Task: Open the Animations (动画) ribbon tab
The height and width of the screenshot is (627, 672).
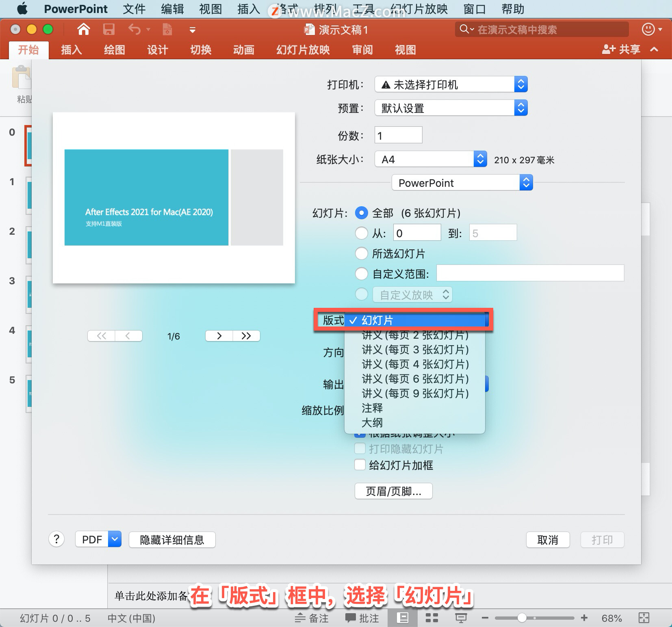Action: 244,50
